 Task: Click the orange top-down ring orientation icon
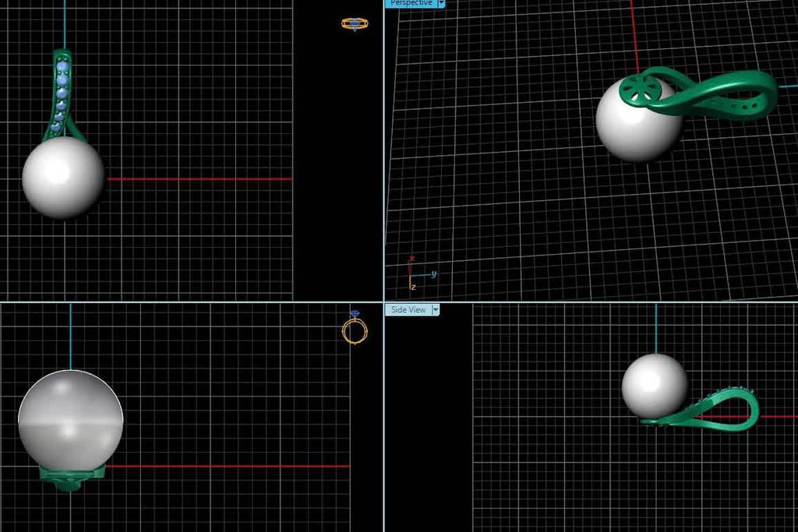click(355, 24)
